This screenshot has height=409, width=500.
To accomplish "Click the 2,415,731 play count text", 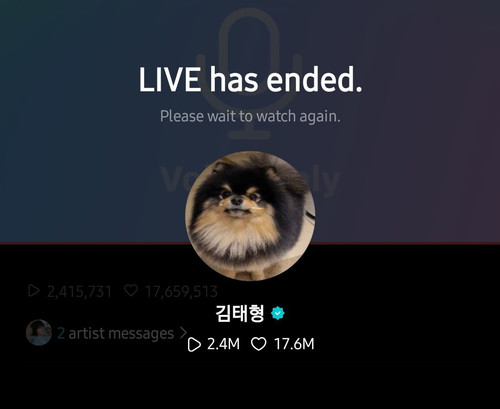I will point(79,292).
